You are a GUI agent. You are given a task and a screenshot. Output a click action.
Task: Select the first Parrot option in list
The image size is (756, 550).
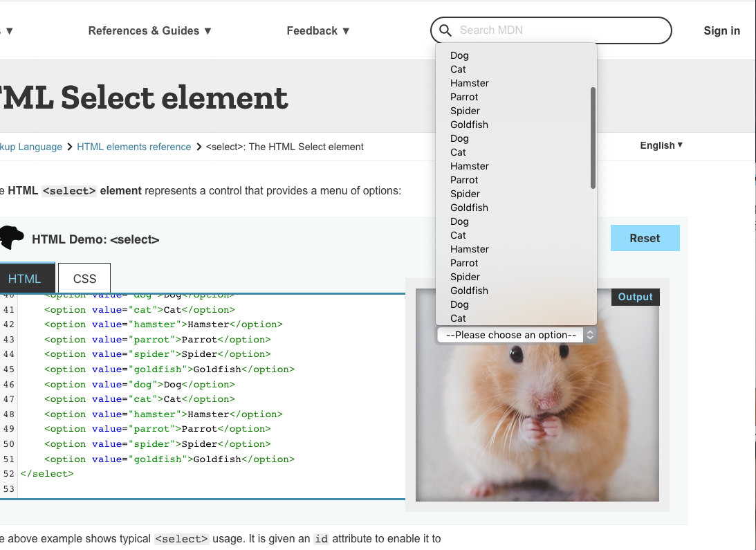click(x=464, y=97)
